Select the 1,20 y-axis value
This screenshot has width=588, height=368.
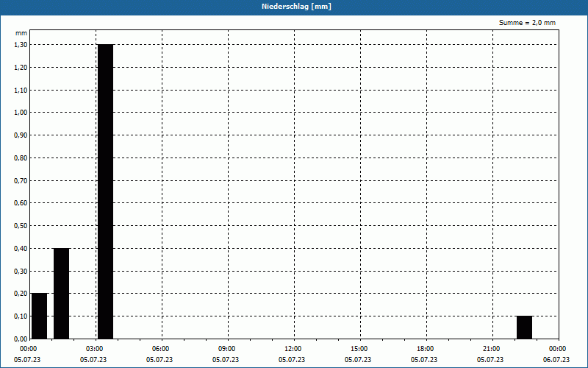click(x=21, y=68)
